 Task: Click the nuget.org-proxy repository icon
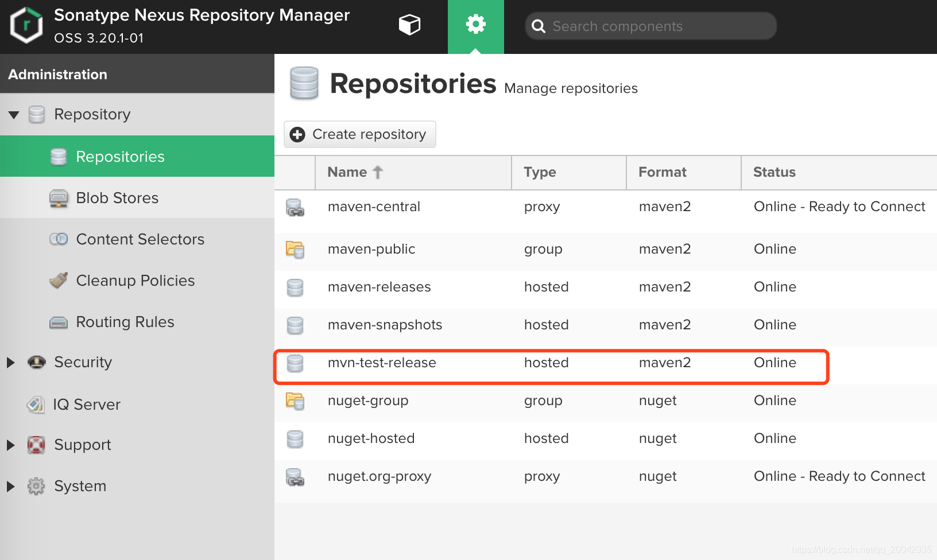pyautogui.click(x=295, y=477)
